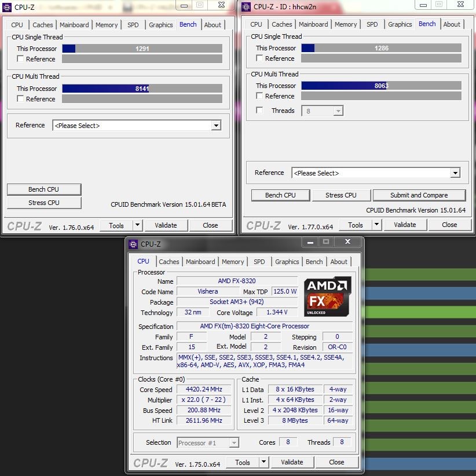
Task: Click the Bus Speed value 200.88 MHz
Action: tap(204, 410)
